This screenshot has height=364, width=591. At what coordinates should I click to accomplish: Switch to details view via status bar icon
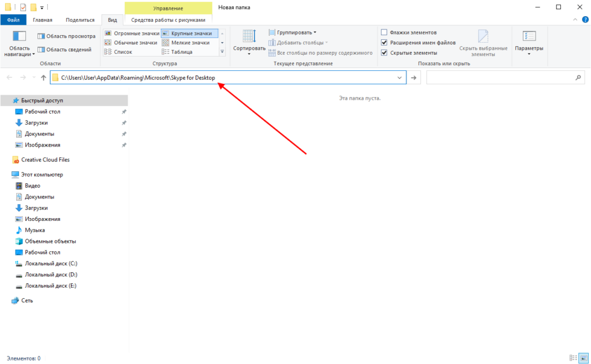point(573,358)
